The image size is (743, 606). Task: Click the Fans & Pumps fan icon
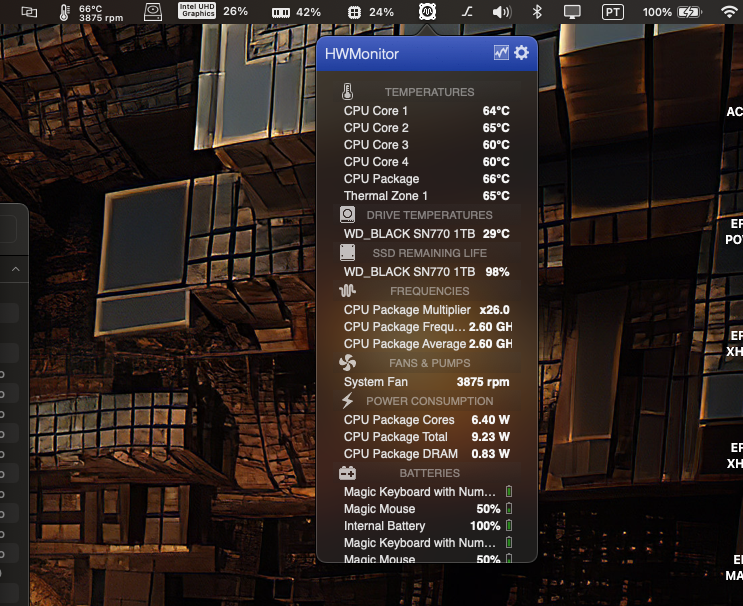coord(347,362)
